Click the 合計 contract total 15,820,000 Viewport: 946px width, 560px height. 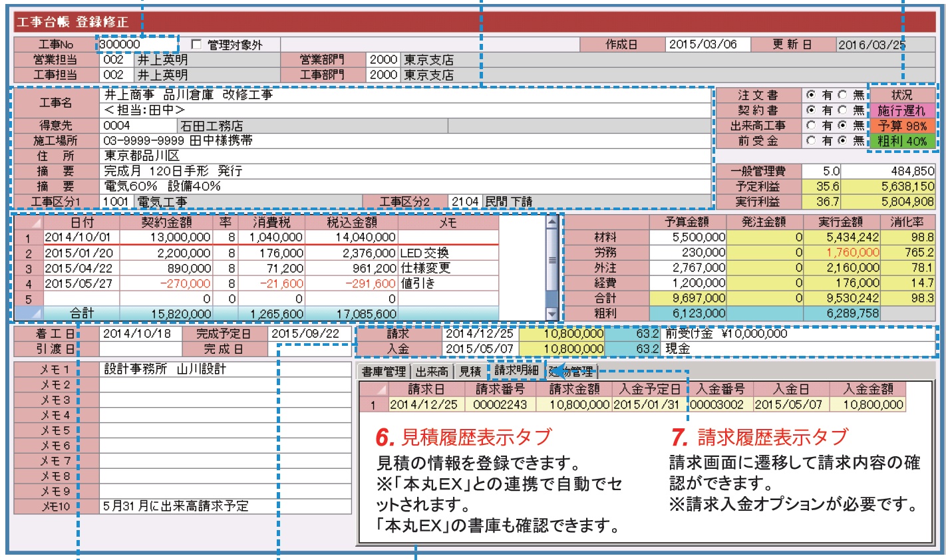(166, 314)
